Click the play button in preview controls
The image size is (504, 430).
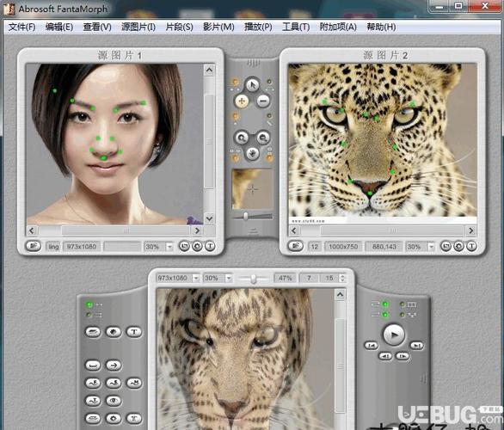pyautogui.click(x=394, y=335)
